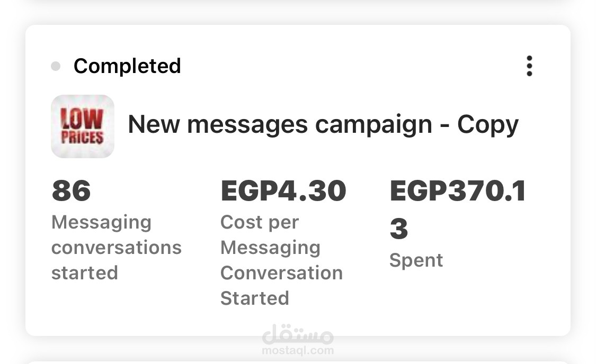This screenshot has width=596, height=364.
Task: Click the mostaql.com watermark text
Action: click(x=298, y=350)
